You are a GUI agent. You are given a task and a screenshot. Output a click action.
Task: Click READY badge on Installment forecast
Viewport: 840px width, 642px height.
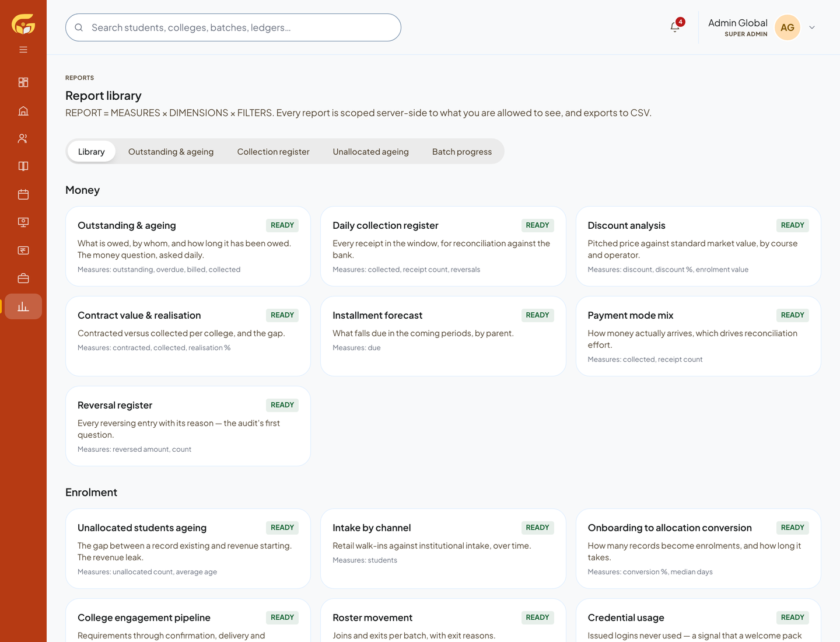(537, 315)
